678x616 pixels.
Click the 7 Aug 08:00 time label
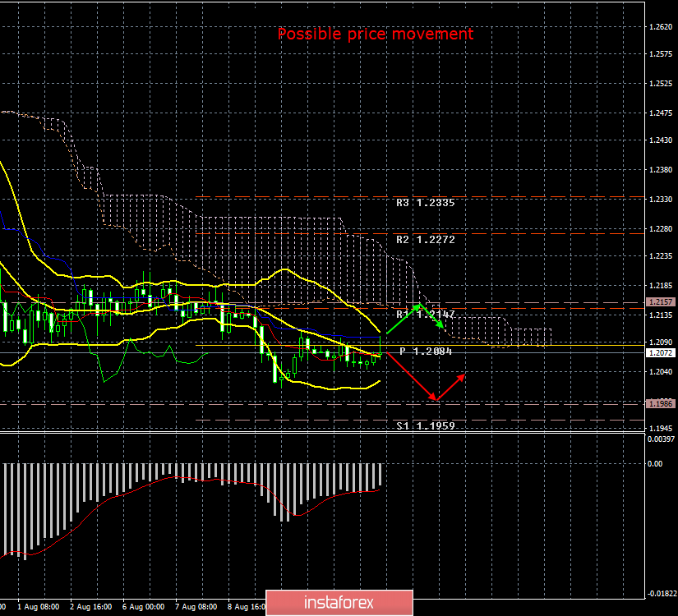click(x=196, y=607)
